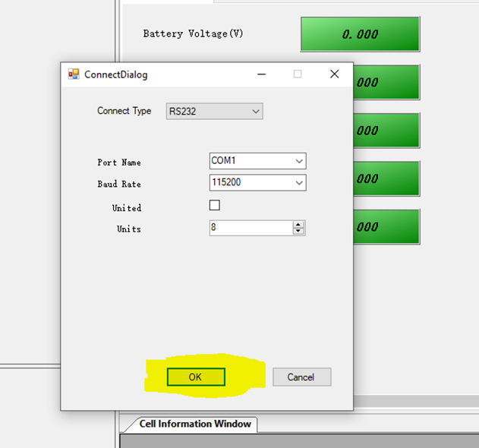Click the second green readout from the top
479x448 pixels.
click(386, 82)
